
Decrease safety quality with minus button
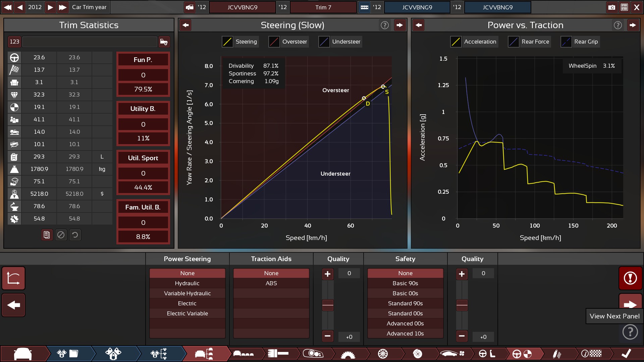pyautogui.click(x=462, y=336)
